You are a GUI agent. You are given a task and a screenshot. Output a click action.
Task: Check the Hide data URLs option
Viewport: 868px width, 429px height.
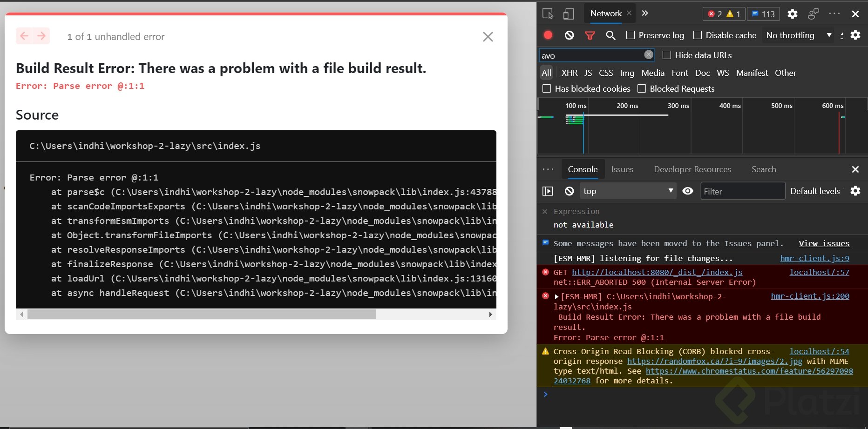pyautogui.click(x=667, y=55)
